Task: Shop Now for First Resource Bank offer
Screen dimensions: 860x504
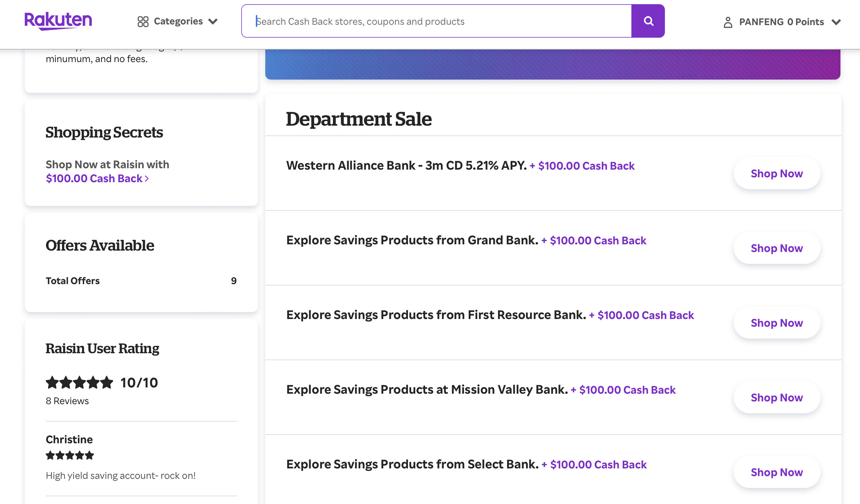Action: click(777, 323)
